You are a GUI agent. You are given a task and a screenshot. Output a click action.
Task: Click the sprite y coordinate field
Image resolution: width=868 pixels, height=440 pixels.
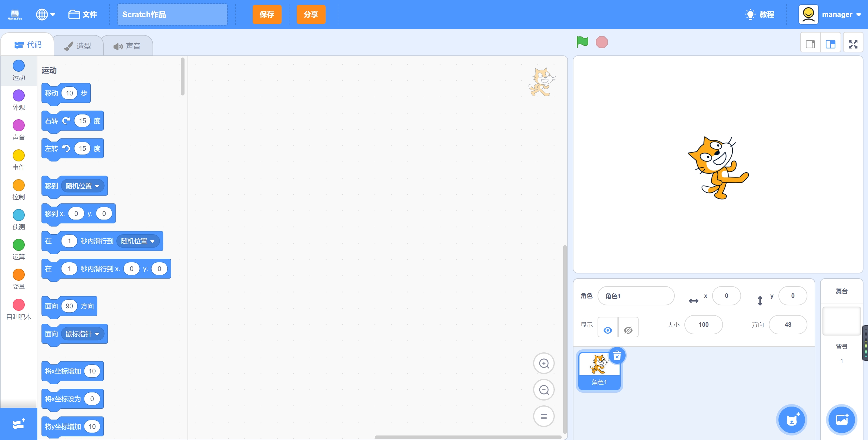[x=793, y=296]
